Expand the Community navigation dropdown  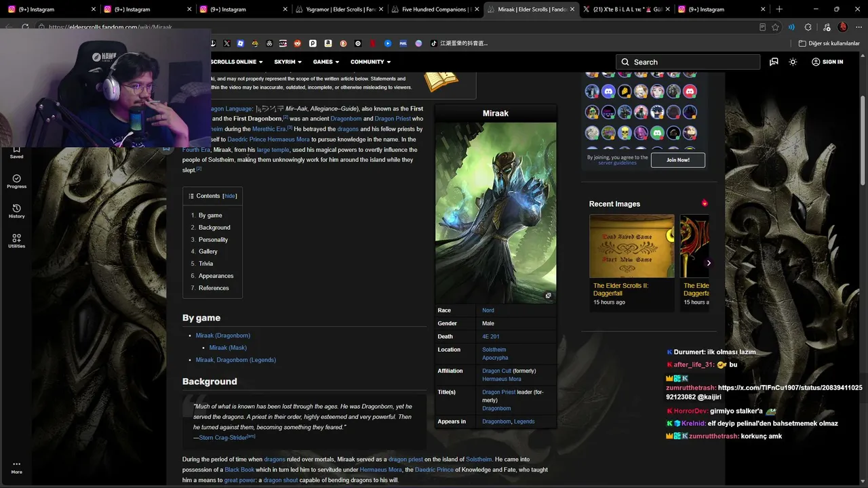coord(370,62)
